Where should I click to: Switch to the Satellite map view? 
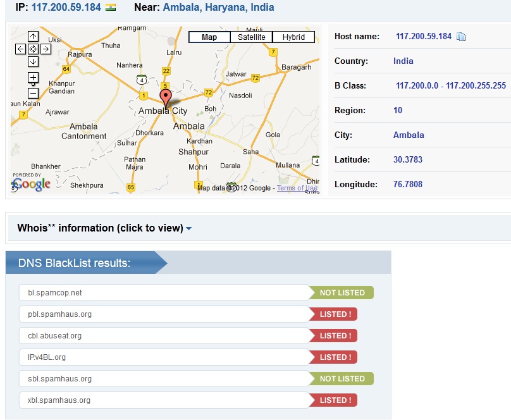pyautogui.click(x=251, y=37)
